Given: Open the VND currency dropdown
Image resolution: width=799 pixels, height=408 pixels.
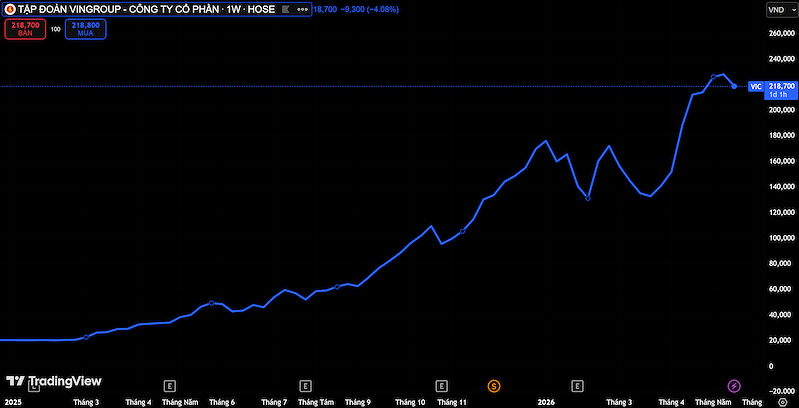Looking at the screenshot, I should pyautogui.click(x=780, y=10).
